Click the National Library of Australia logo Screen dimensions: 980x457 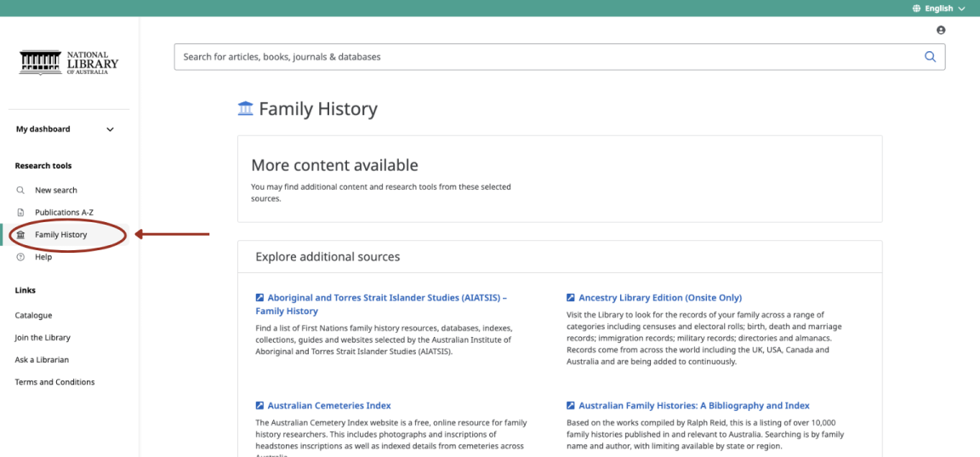[x=69, y=62]
